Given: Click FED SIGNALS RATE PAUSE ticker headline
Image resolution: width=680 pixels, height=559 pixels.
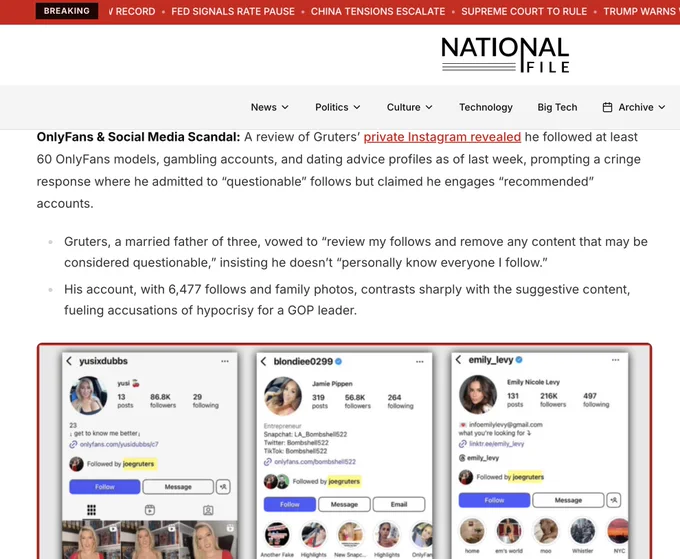Looking at the screenshot, I should tap(233, 11).
